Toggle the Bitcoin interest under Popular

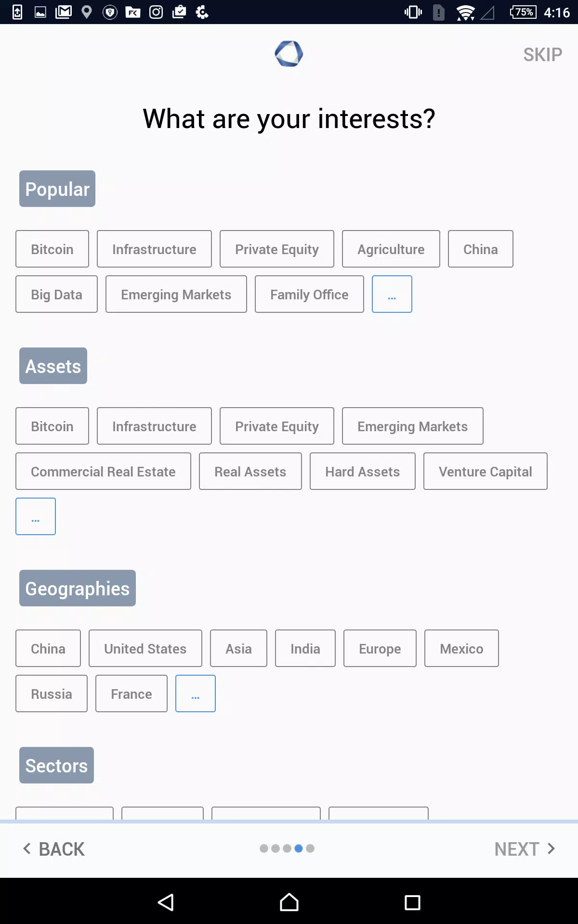[52, 249]
